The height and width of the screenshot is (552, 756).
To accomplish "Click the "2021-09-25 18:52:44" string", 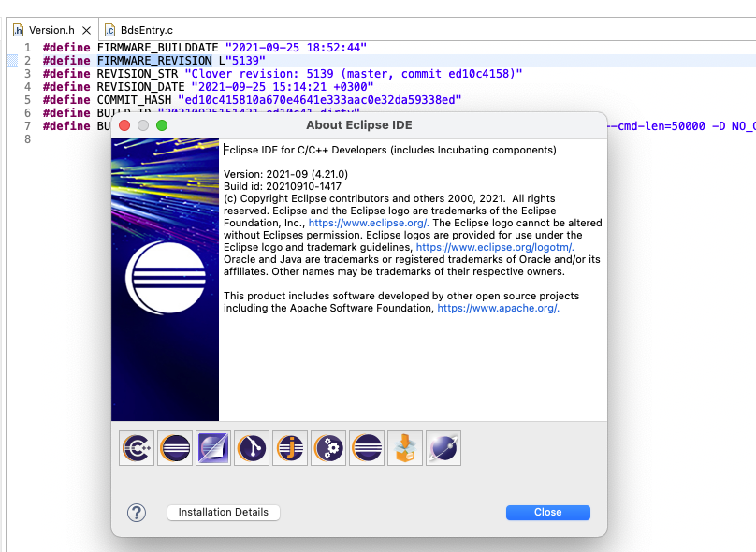I will pos(296,48).
